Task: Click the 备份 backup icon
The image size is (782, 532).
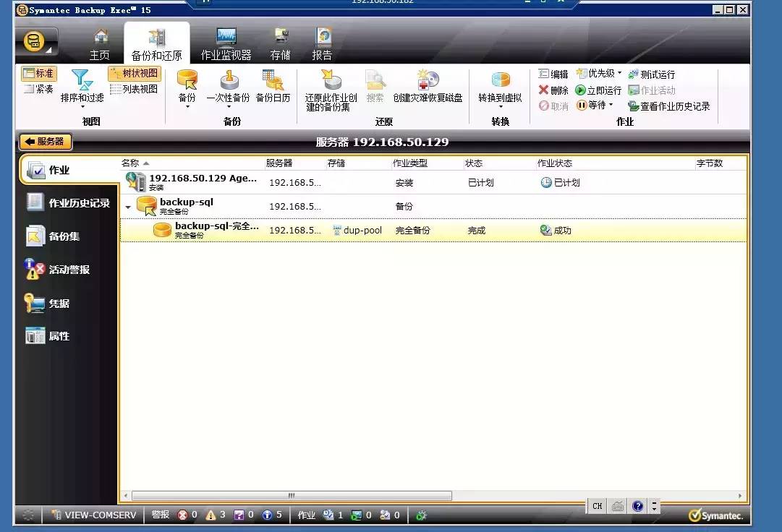Action: point(187,81)
